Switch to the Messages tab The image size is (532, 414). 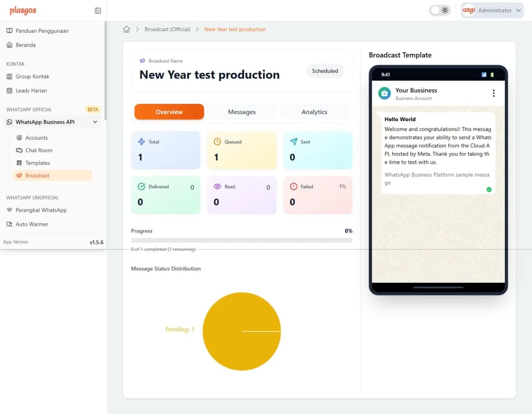(x=241, y=112)
